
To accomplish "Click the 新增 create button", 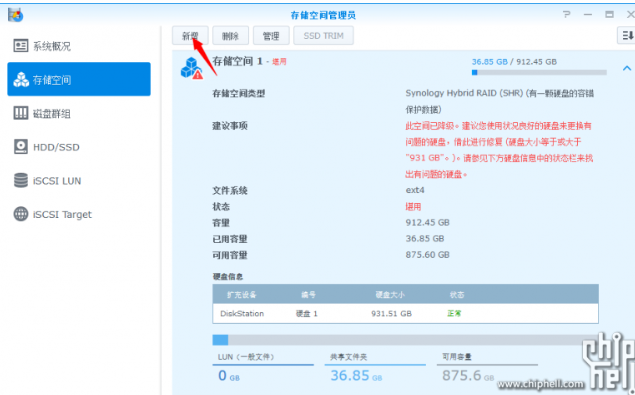I will tap(190, 36).
